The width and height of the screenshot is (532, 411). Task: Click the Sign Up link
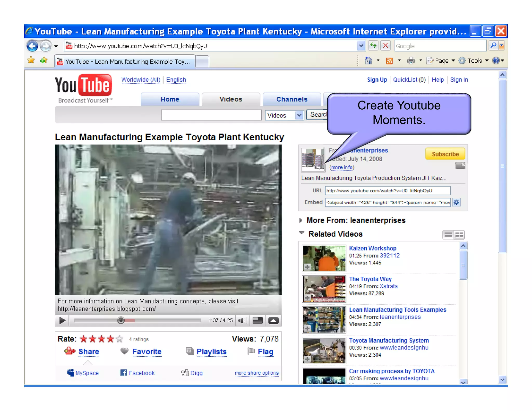377,80
